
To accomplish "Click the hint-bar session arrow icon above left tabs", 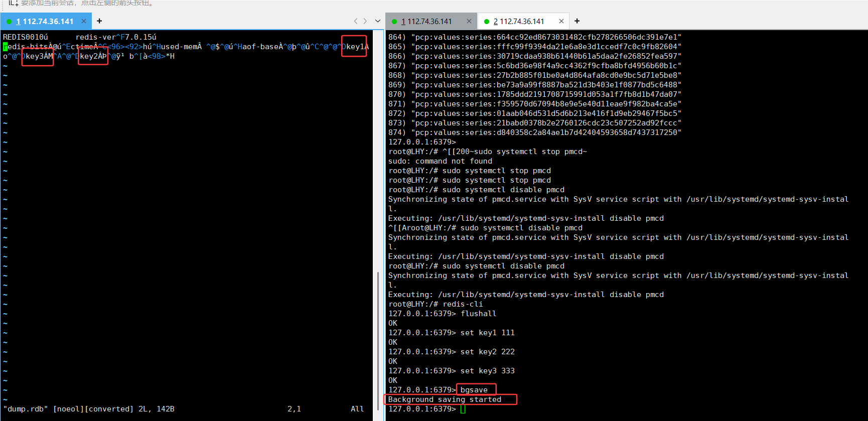I will point(13,3).
